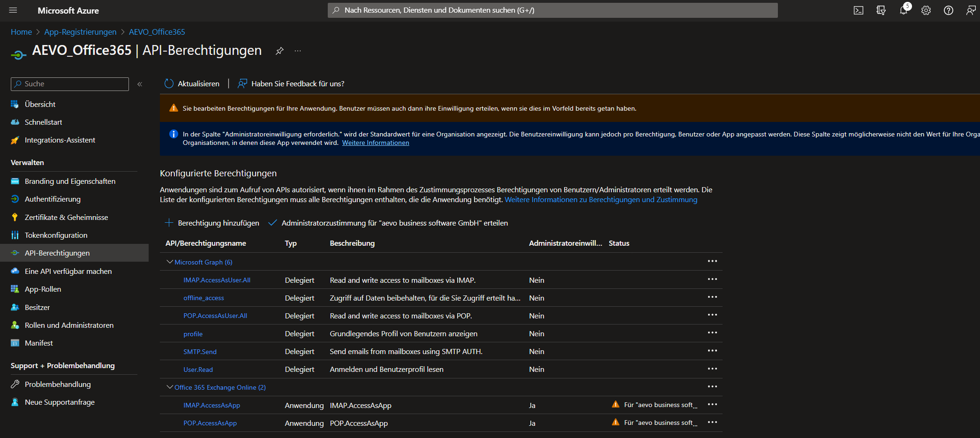Open the ellipsis for the Microsoft Graph group
The image size is (980, 438).
pos(713,261)
